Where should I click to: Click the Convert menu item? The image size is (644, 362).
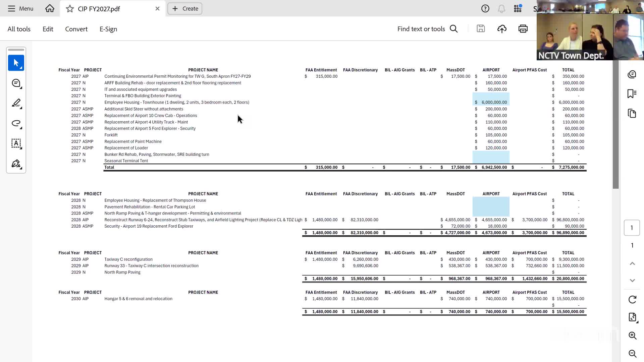point(76,29)
